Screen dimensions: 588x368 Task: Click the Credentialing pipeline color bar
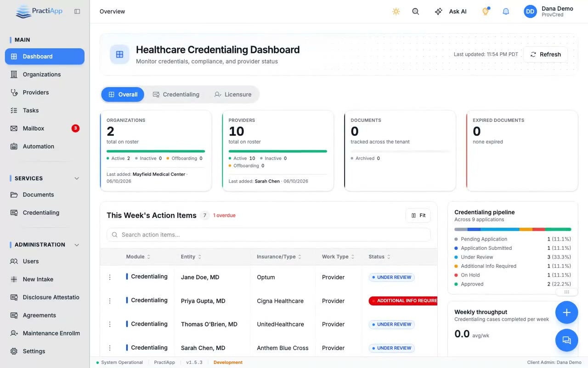[x=513, y=229]
